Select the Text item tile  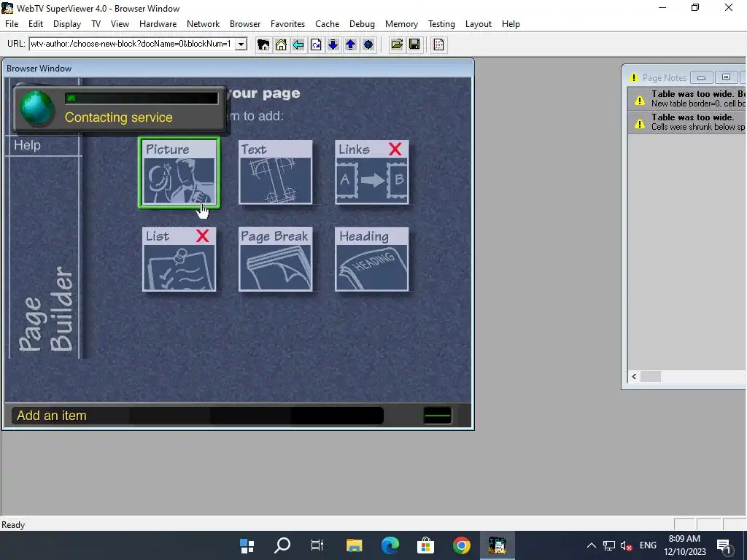tap(275, 172)
